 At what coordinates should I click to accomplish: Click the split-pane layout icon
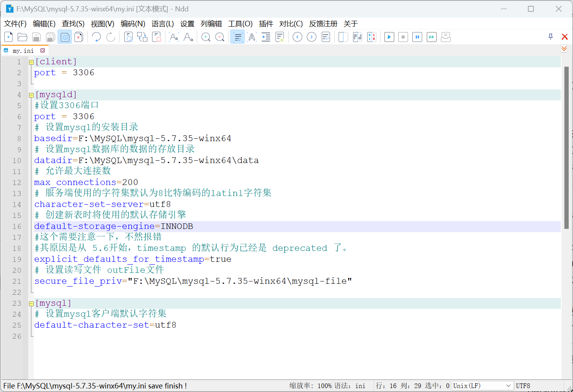pos(343,37)
